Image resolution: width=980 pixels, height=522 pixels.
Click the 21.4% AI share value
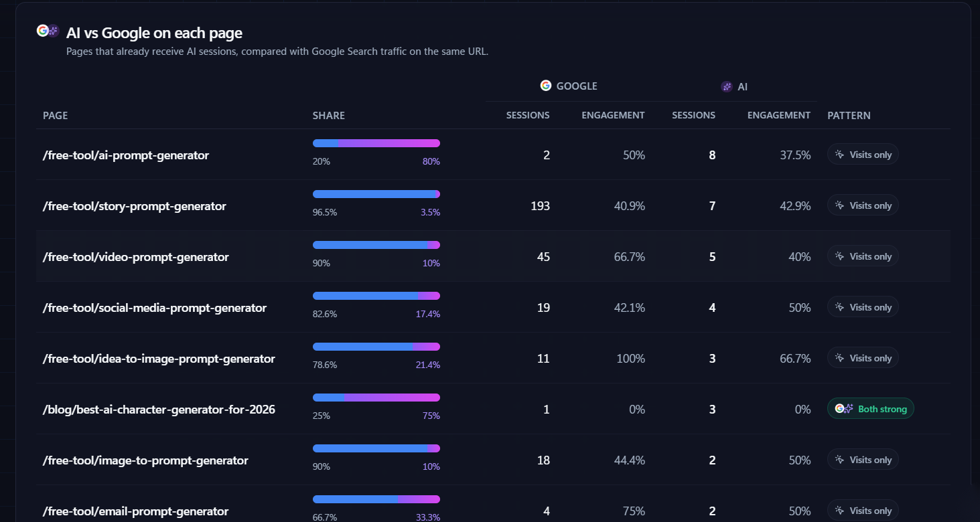[x=428, y=365]
